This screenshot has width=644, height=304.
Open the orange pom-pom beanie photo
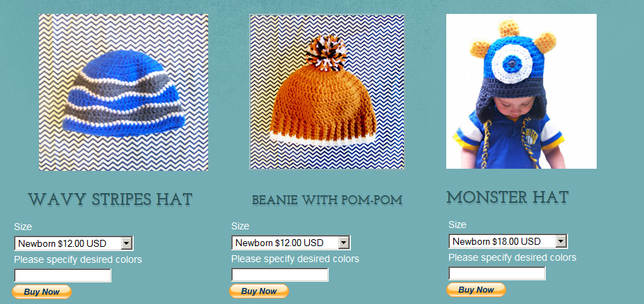click(x=327, y=92)
